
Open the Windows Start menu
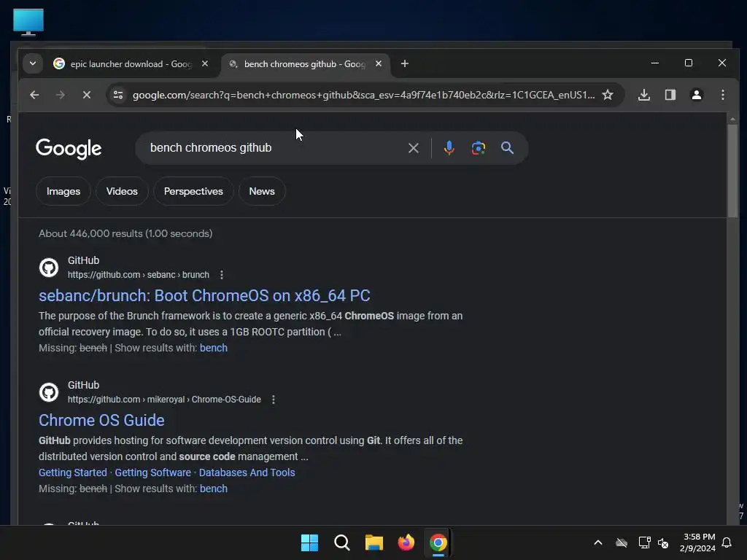309,542
